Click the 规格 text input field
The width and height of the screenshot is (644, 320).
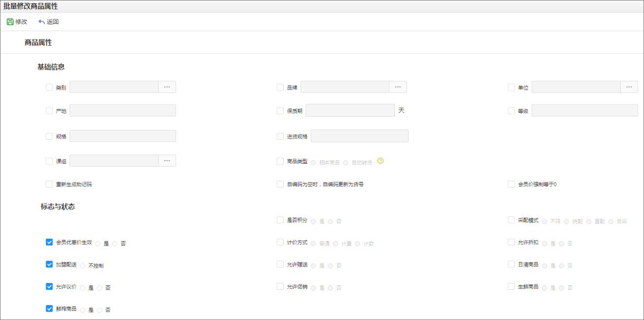(x=123, y=136)
